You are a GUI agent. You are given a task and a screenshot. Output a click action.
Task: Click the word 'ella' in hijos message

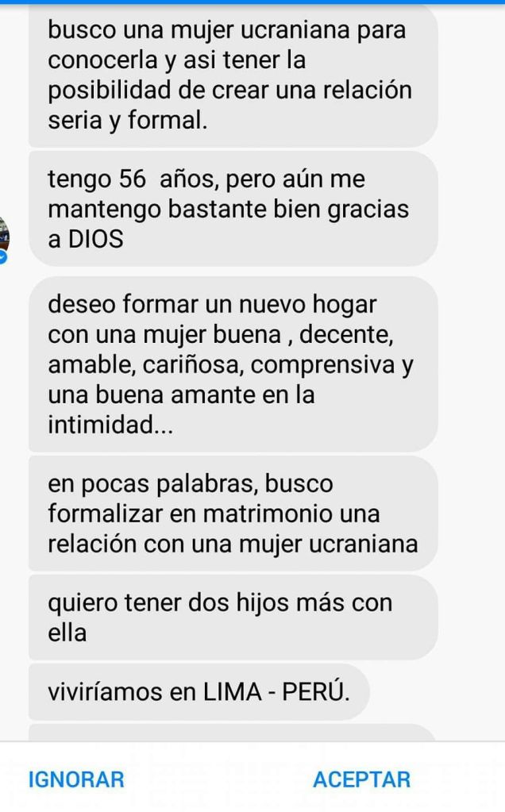coord(67,633)
